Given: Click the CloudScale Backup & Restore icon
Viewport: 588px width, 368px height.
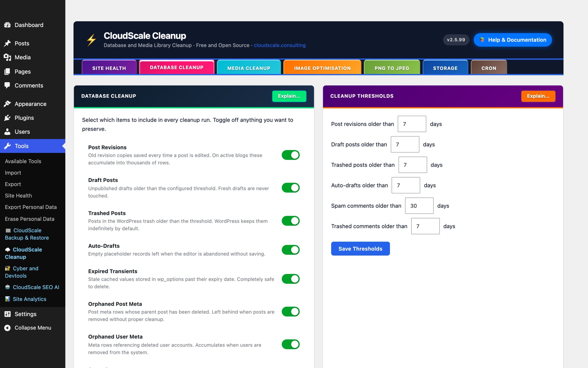Looking at the screenshot, I should tap(8, 230).
